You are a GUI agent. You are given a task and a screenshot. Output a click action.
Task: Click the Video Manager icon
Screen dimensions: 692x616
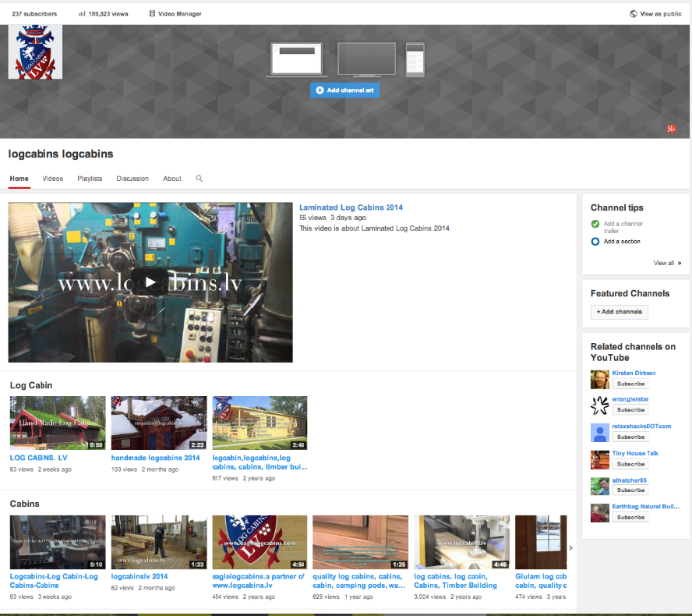pyautogui.click(x=152, y=14)
